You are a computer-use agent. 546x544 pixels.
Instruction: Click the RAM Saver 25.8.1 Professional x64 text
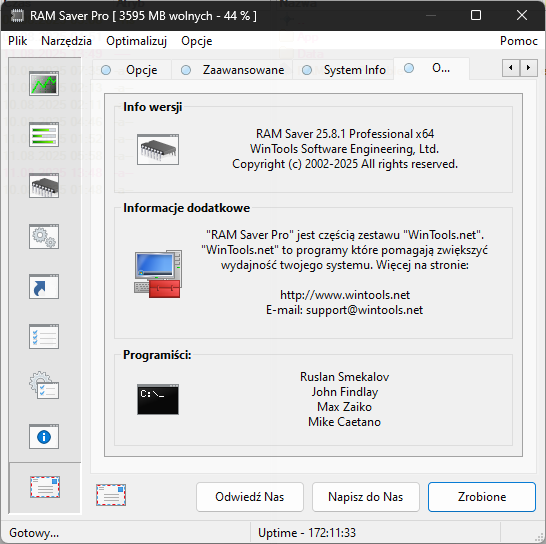(345, 134)
